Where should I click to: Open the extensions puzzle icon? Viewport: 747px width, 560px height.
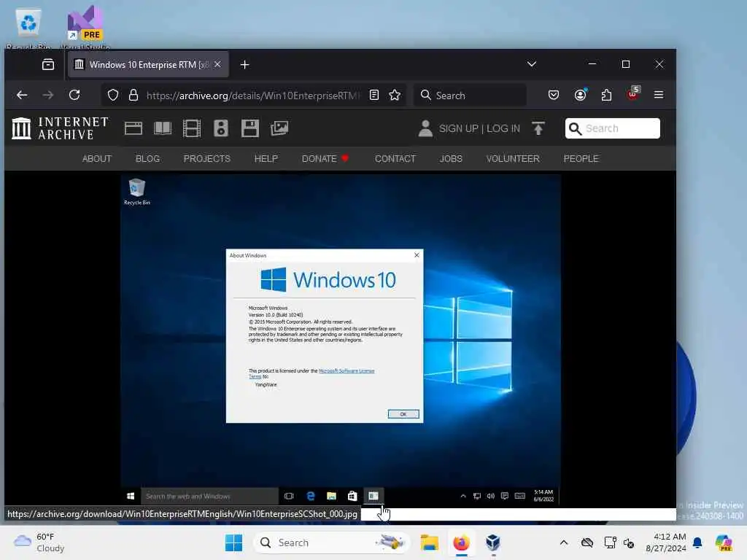coord(606,96)
